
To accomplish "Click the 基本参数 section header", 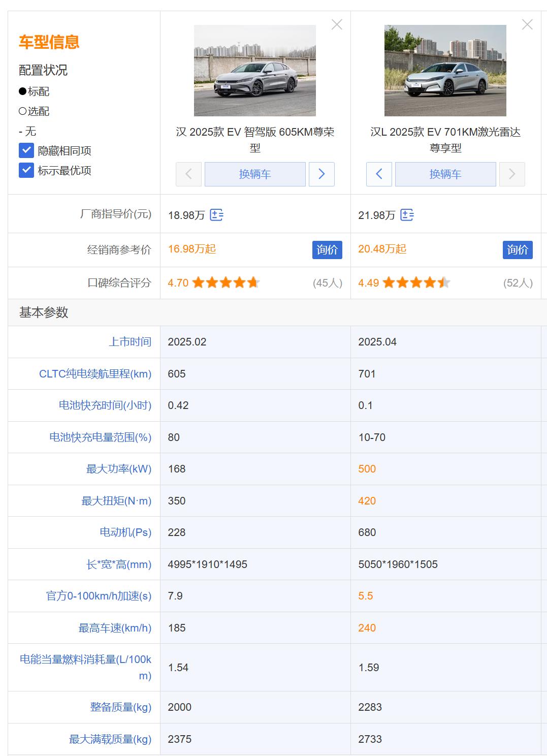I will click(x=44, y=312).
